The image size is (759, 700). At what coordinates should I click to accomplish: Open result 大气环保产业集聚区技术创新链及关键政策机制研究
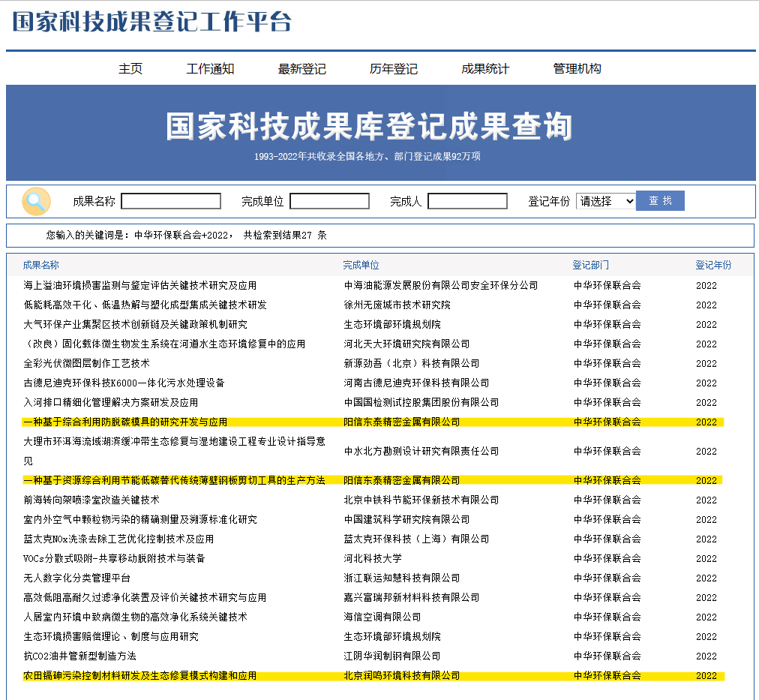[x=136, y=324]
